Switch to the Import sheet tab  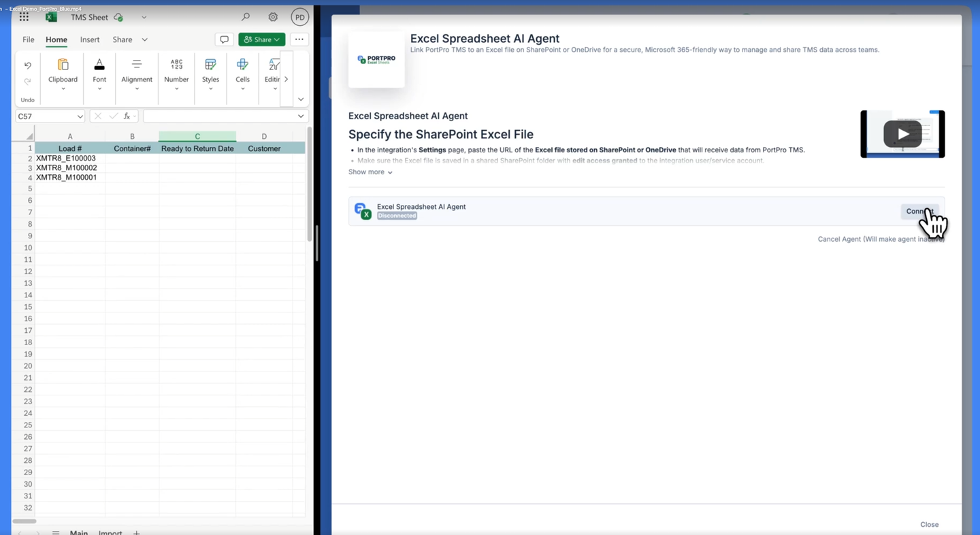[x=110, y=532]
